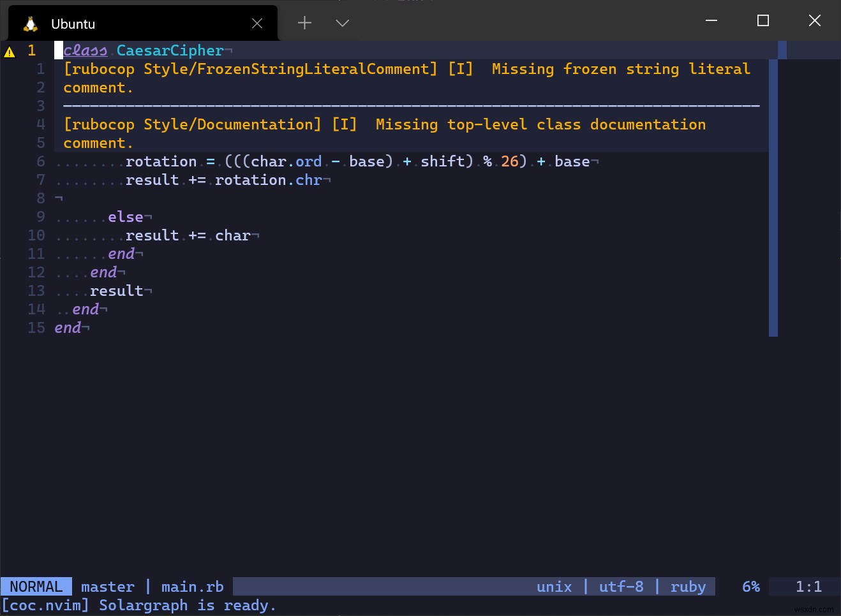Viewport: 841px width, 616px height.
Task: Click line number 6 in the gutter
Action: (x=40, y=161)
